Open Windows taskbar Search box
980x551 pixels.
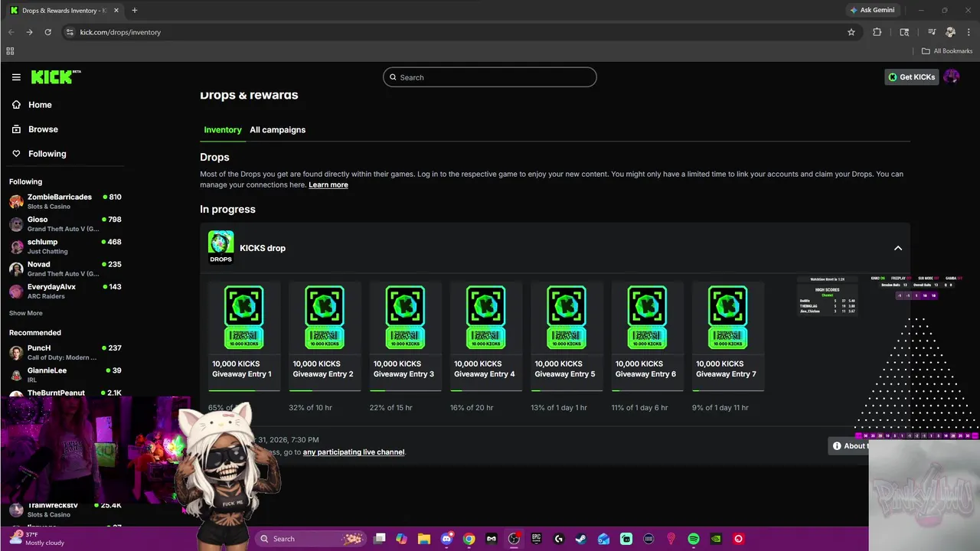[310, 539]
